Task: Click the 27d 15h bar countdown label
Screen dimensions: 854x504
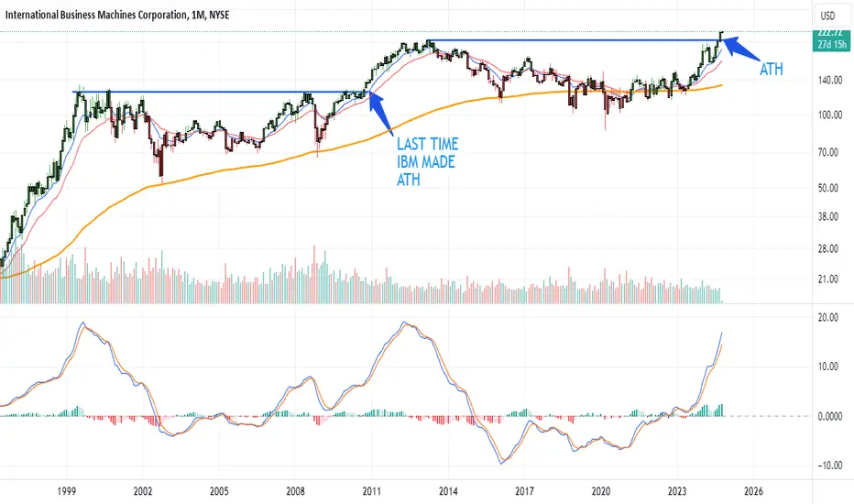Action: tap(831, 45)
